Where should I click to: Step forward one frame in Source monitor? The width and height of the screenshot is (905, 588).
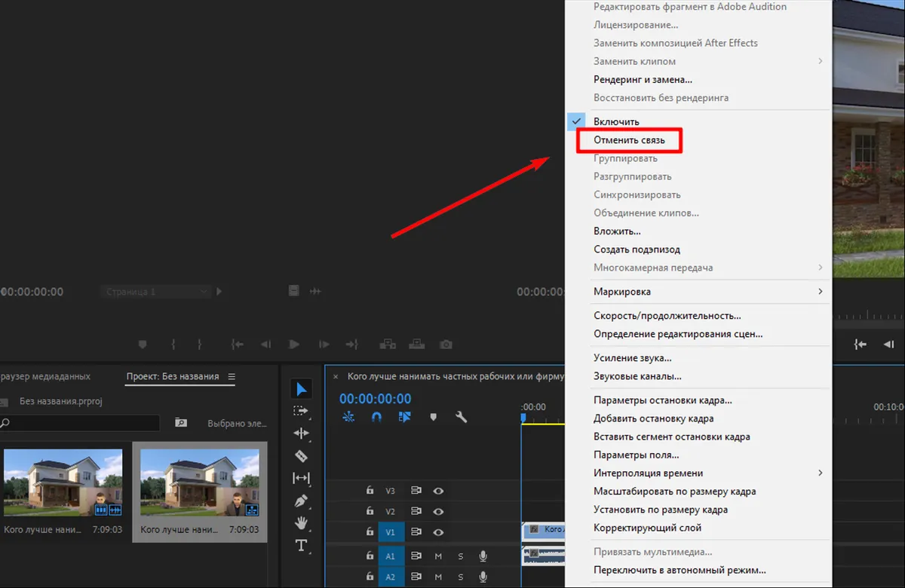click(324, 345)
